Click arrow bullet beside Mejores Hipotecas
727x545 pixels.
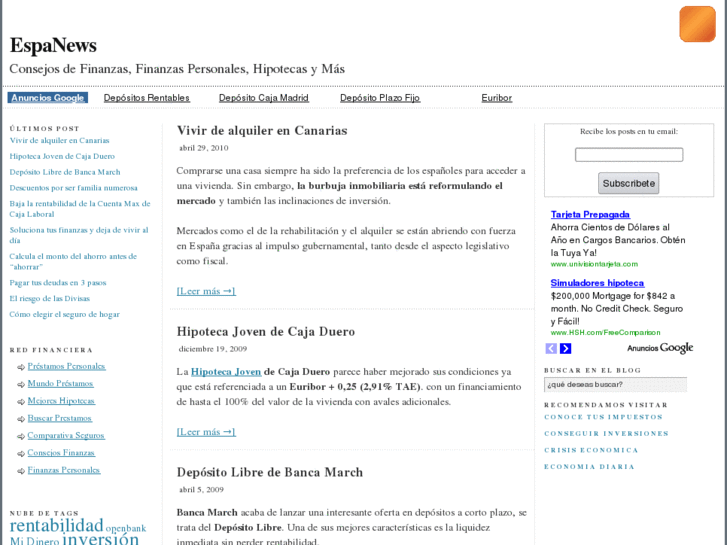tap(21, 402)
